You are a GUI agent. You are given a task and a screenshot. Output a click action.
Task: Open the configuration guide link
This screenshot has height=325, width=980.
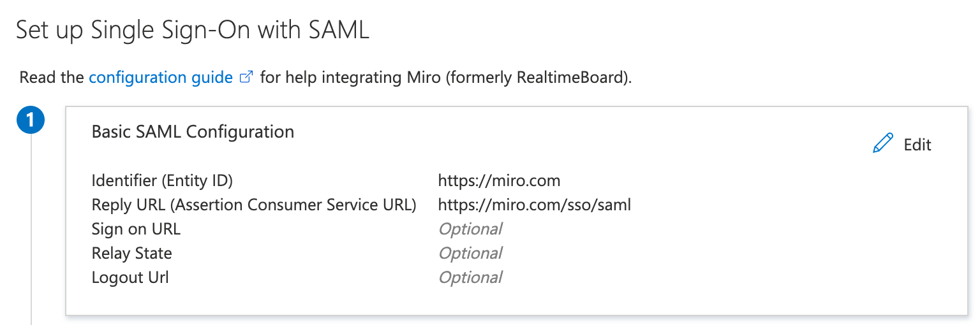click(x=160, y=78)
